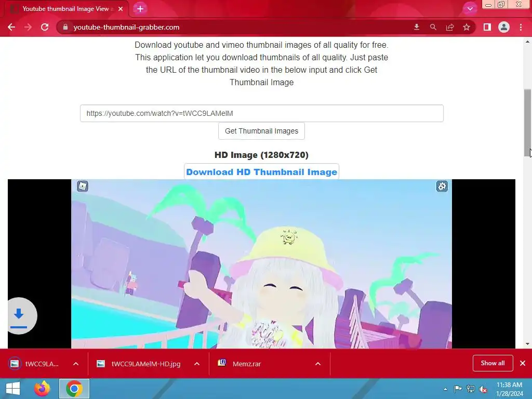
Task: Click Get Thumbnail Images button
Action: [x=262, y=131]
